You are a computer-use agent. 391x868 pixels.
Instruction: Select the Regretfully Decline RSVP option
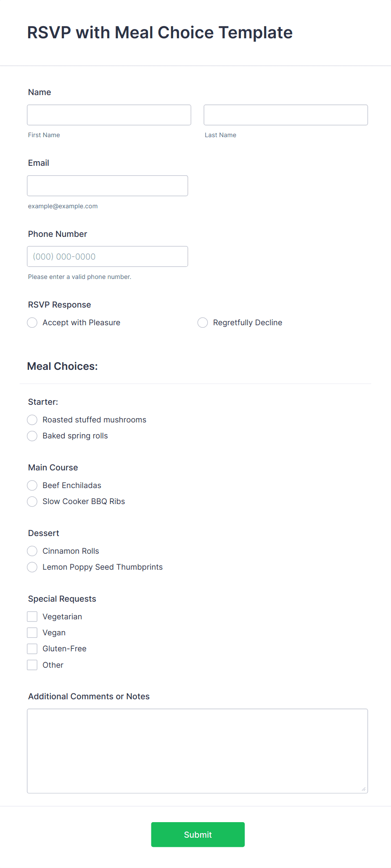coord(203,322)
